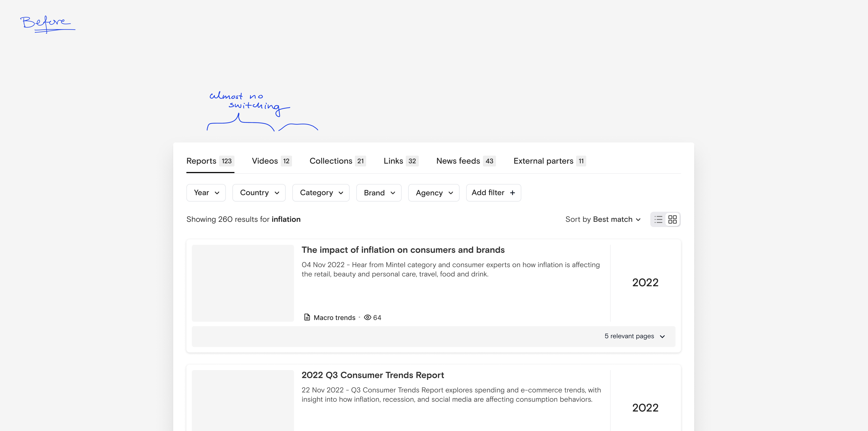
Task: Click the 11 badge on External parters
Action: (581, 161)
